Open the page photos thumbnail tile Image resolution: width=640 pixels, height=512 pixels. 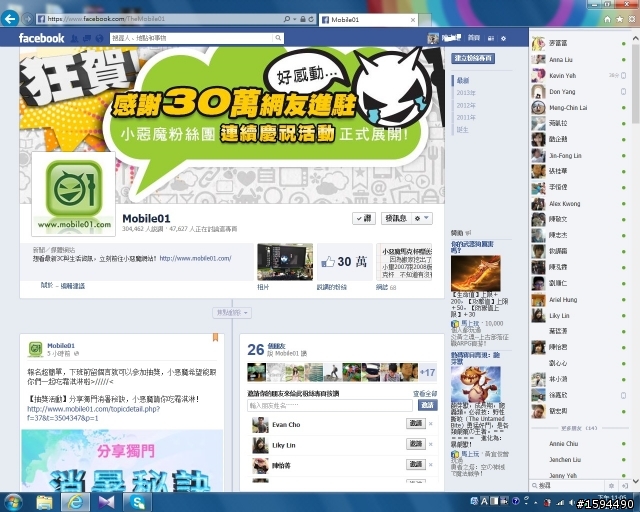(285, 262)
